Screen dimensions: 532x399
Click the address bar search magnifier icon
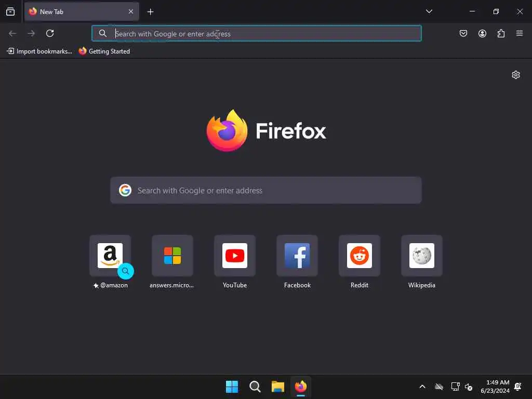pos(102,33)
